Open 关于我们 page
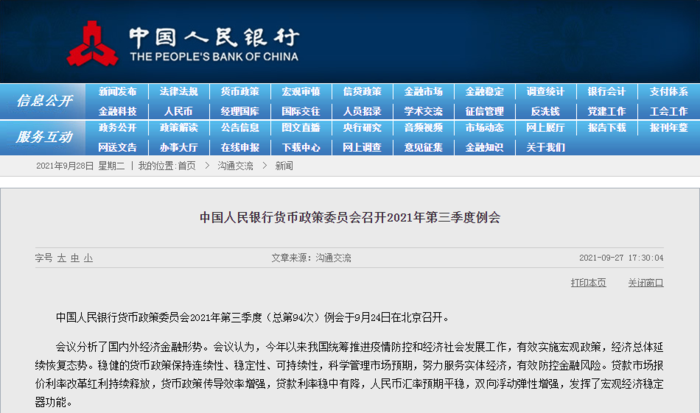 point(546,147)
